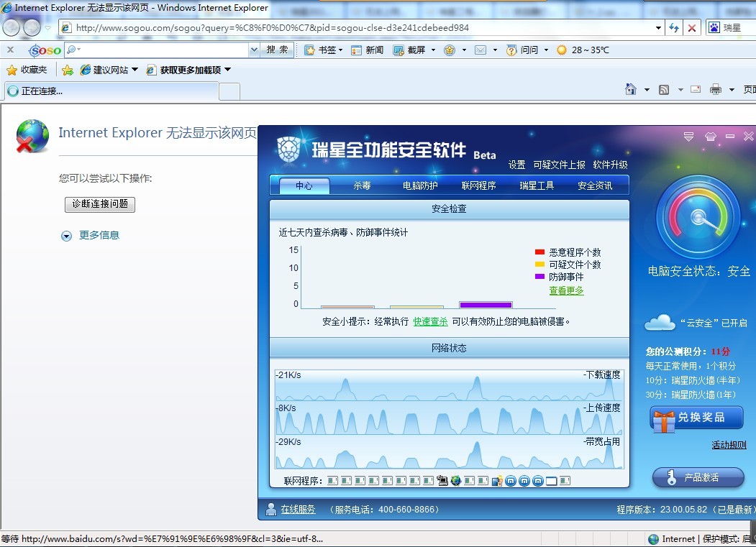Click the globe icon in 联网程序 row
Image resolution: width=756 pixels, height=547 pixels.
pos(455,480)
